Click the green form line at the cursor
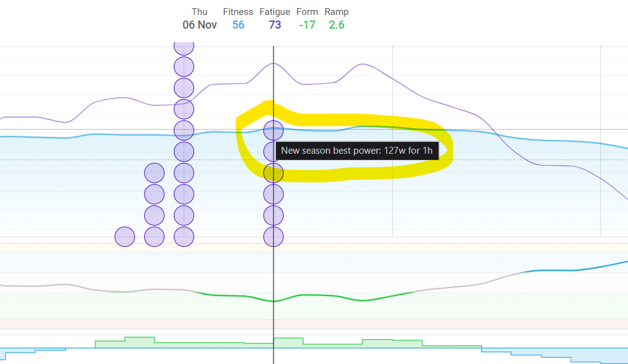The height and width of the screenshot is (364, 628). coord(273,301)
